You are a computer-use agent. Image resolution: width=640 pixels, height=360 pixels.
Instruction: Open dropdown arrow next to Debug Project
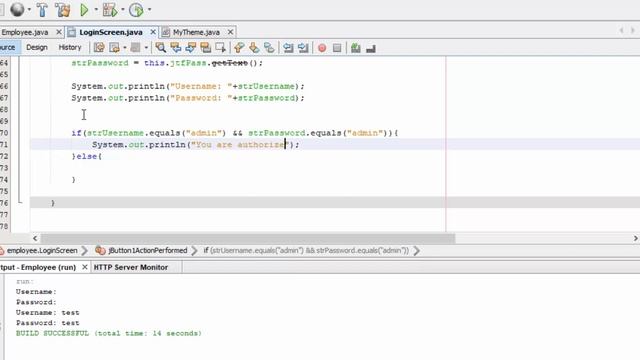point(122,9)
